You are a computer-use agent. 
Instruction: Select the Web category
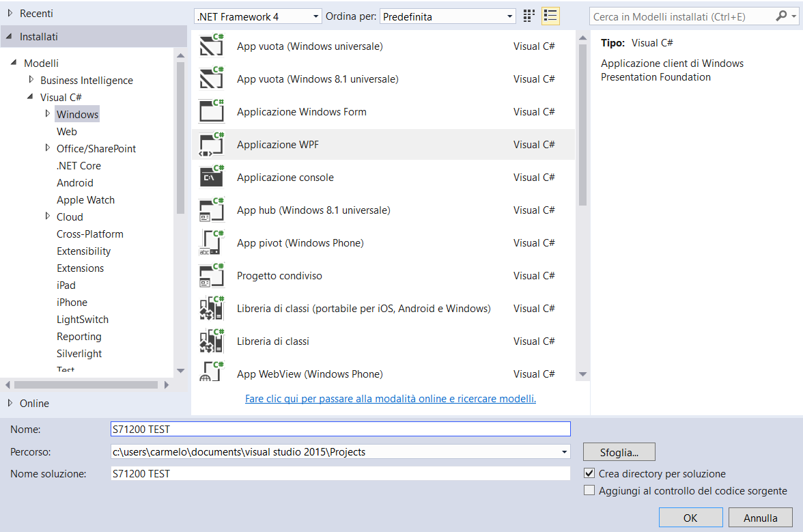67,132
